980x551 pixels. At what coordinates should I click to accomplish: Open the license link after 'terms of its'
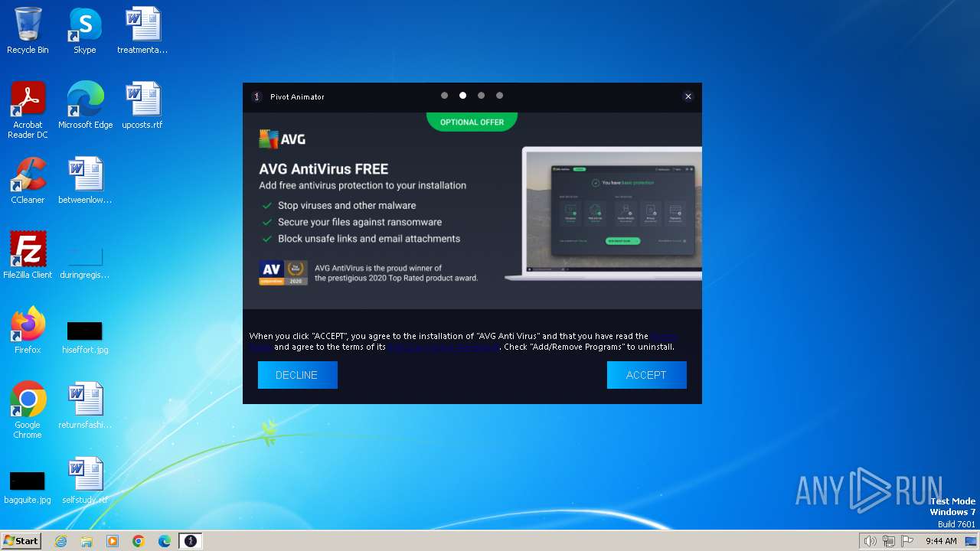tap(443, 347)
